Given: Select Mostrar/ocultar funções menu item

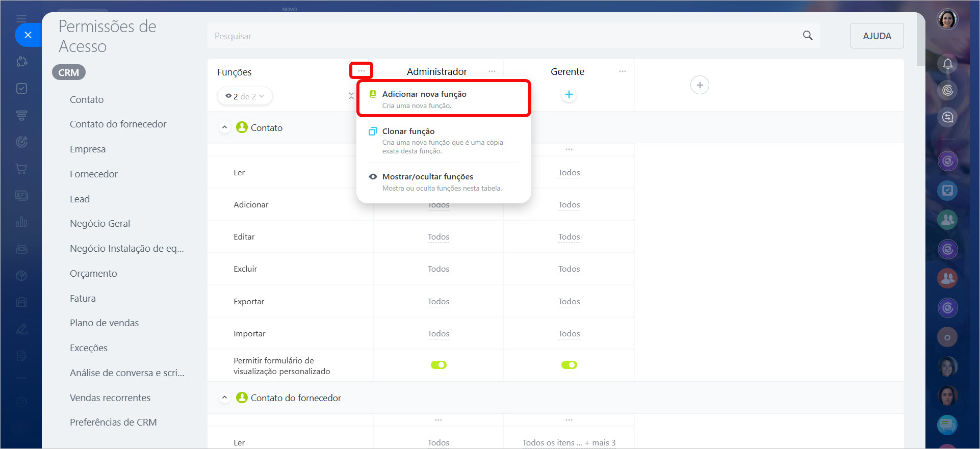Looking at the screenshot, I should (x=444, y=182).
